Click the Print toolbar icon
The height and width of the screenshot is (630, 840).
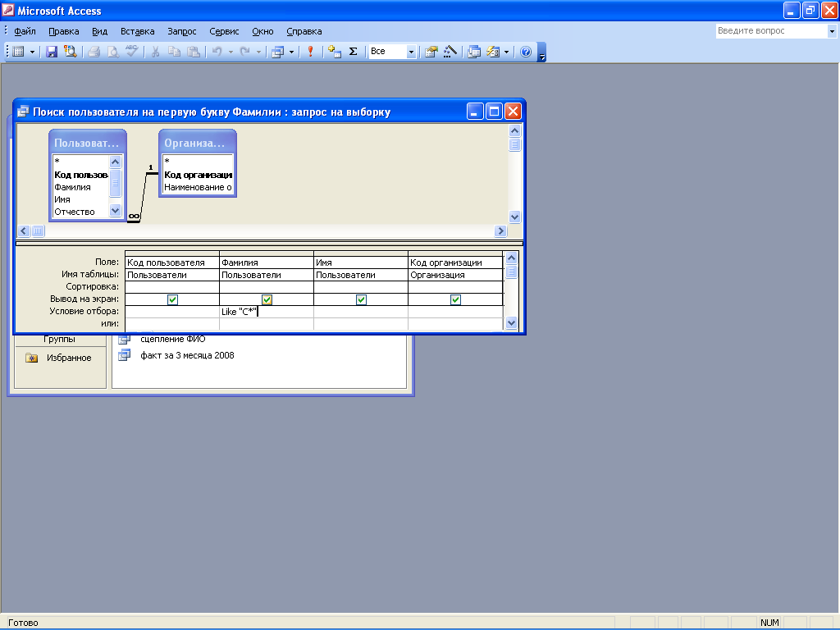coord(94,52)
